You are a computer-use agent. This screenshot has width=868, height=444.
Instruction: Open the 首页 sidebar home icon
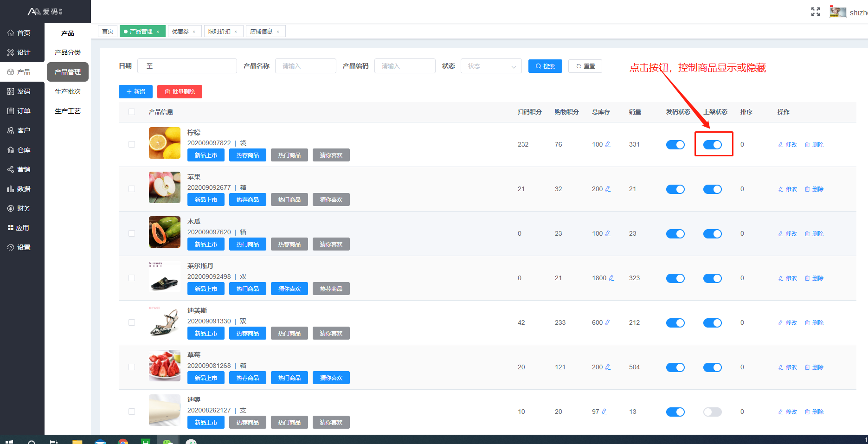[11, 33]
